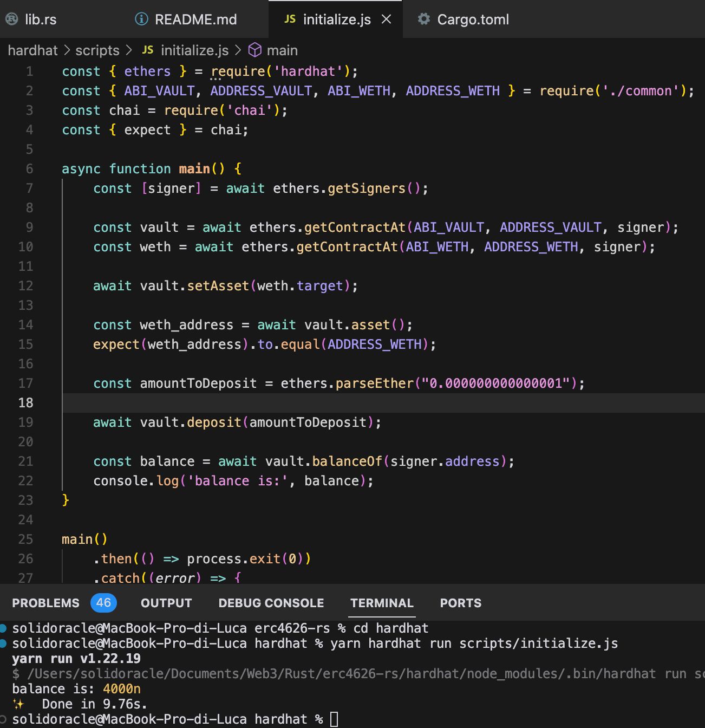Click 'equal' on line 15

tap(301, 344)
